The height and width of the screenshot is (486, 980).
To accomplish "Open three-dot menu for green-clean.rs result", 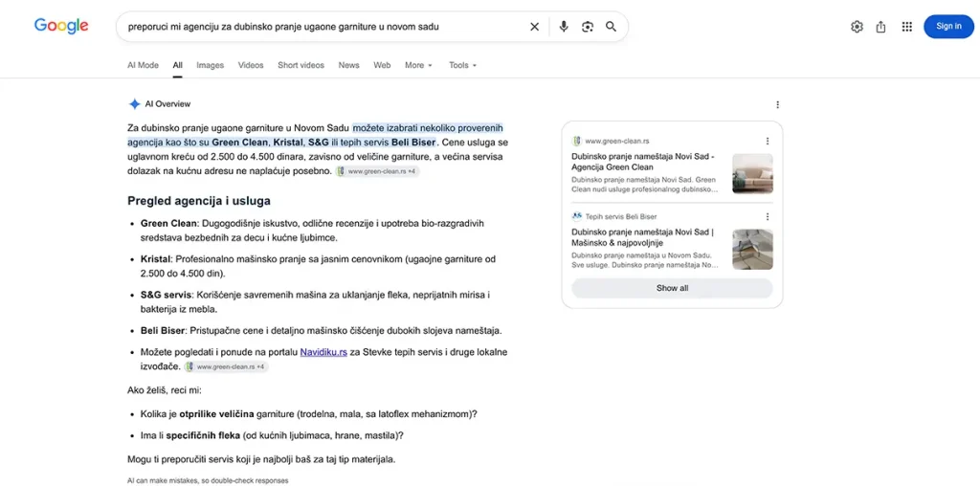I will (x=768, y=142).
